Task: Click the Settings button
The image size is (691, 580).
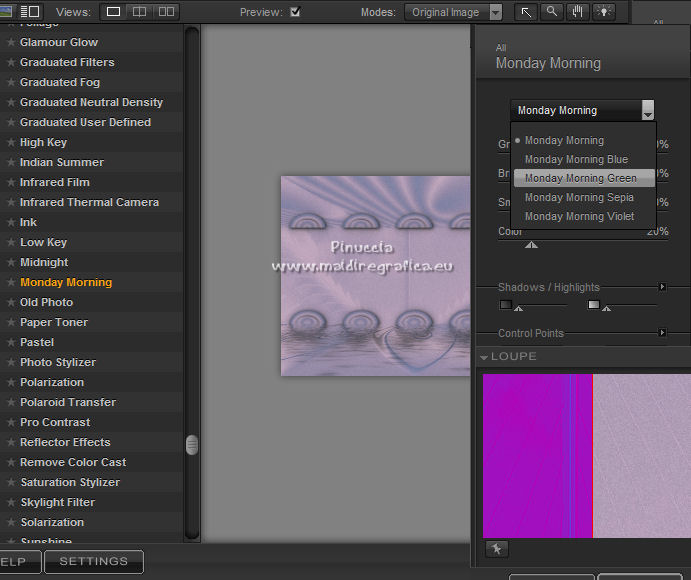Action: click(94, 562)
